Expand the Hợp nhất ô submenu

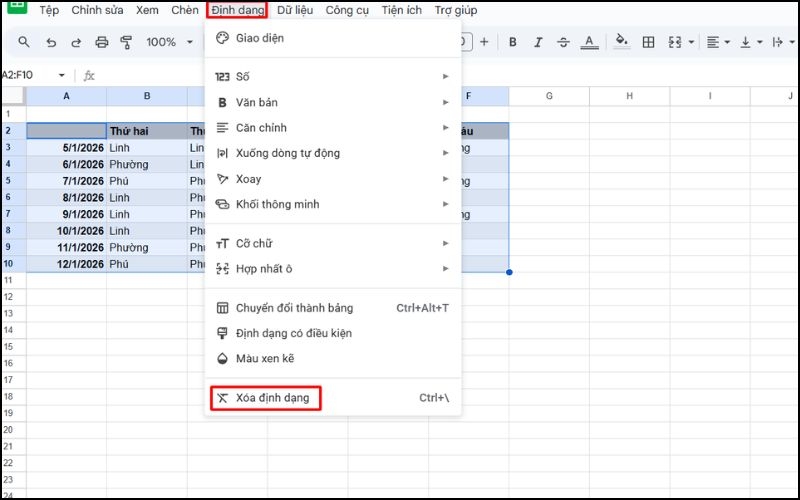click(x=333, y=269)
